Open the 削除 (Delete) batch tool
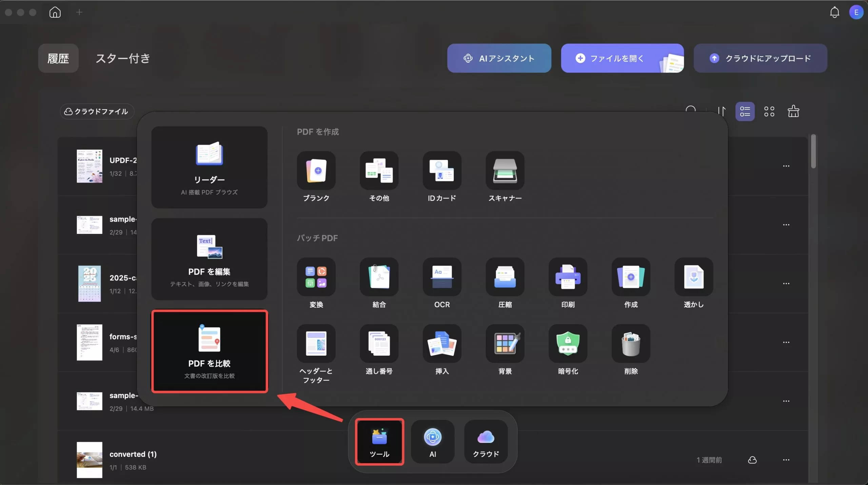 tap(630, 344)
